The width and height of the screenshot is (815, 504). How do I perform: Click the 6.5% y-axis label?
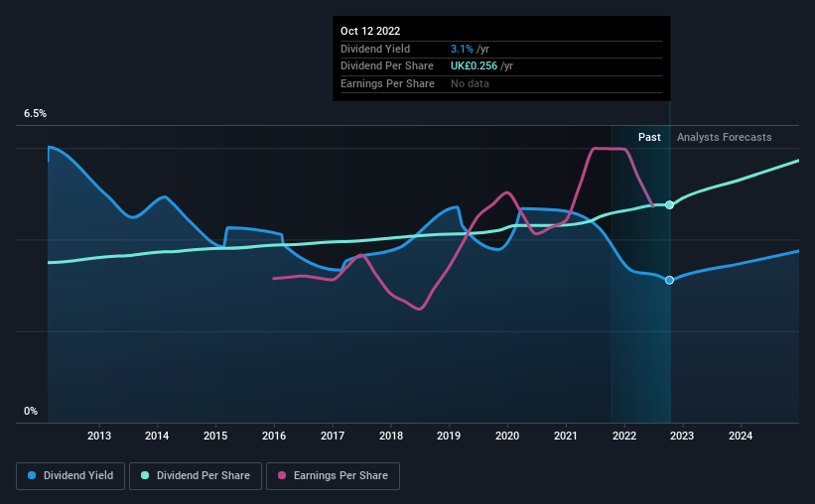(35, 114)
